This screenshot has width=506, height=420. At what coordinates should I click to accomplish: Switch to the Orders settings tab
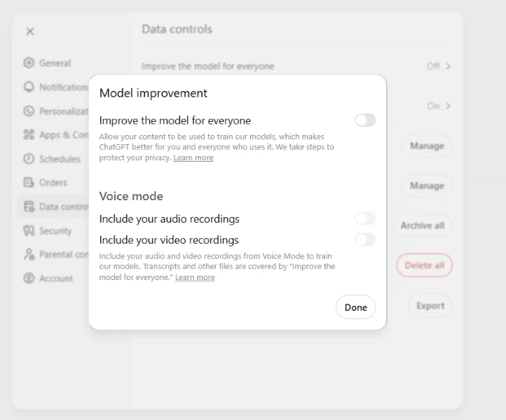52,183
